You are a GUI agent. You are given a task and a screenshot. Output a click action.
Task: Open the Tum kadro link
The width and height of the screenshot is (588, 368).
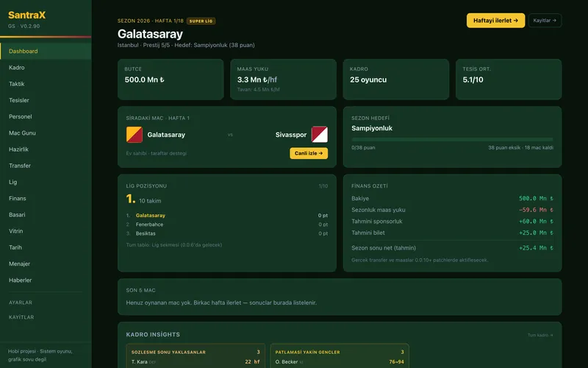(x=540, y=335)
